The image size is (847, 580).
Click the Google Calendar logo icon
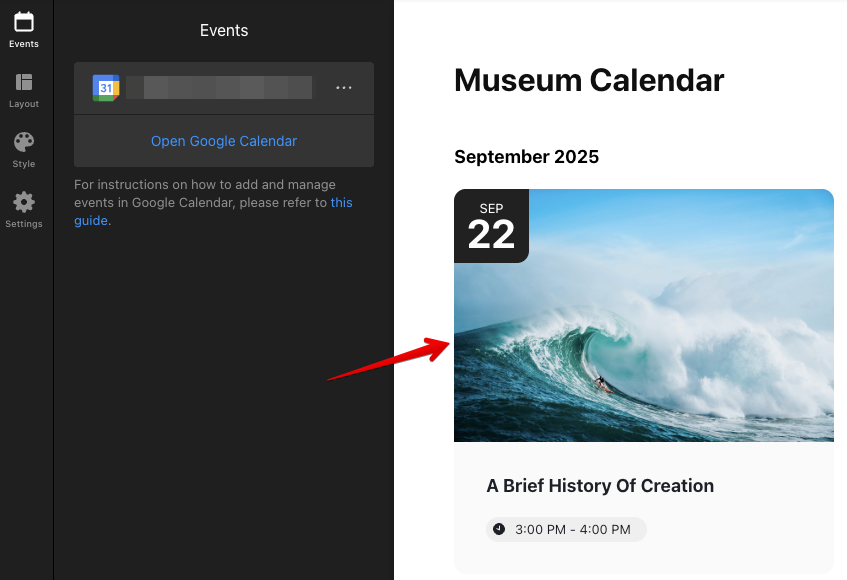106,88
